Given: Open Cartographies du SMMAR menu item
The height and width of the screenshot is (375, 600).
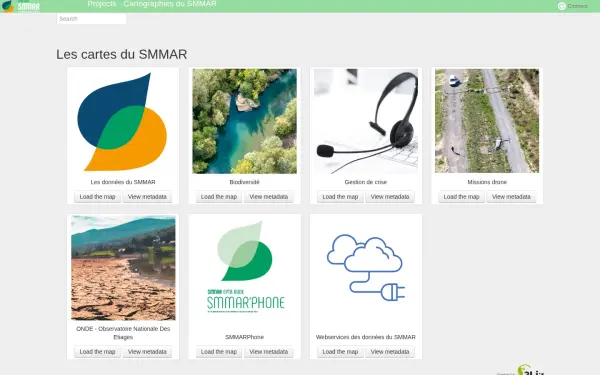Looking at the screenshot, I should pos(170,4).
